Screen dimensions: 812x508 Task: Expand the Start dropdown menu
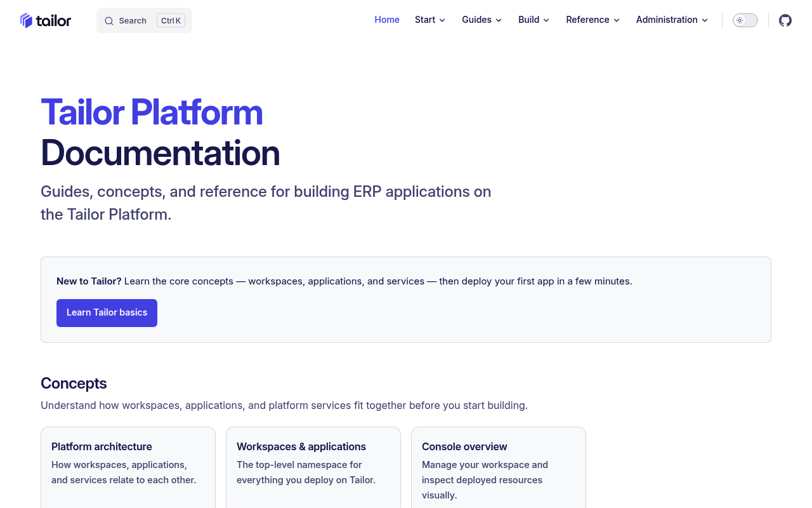coord(430,20)
